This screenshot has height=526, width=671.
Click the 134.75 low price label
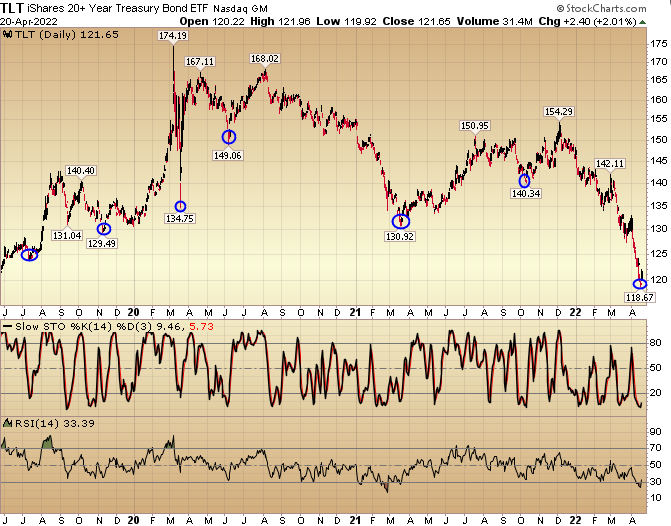[180, 218]
